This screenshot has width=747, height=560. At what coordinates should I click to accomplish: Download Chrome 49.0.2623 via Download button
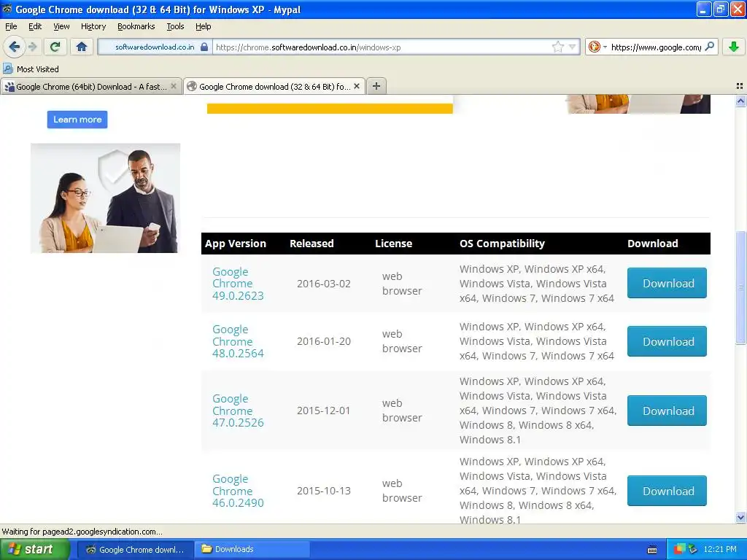tap(667, 283)
